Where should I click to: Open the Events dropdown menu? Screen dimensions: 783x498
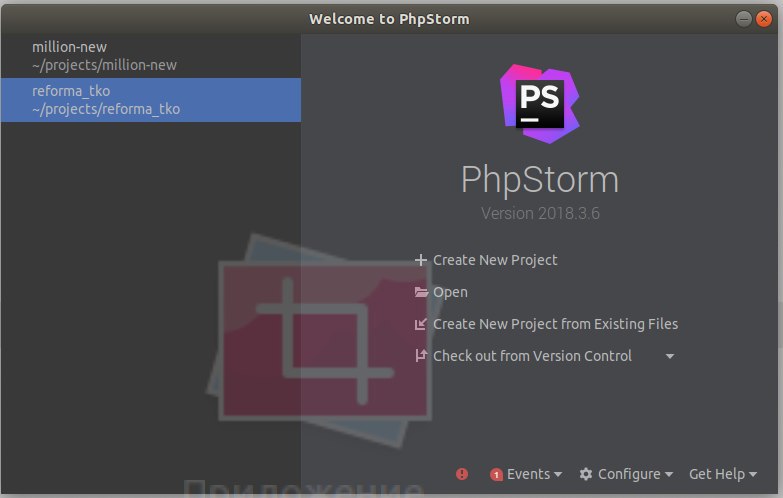pos(534,474)
